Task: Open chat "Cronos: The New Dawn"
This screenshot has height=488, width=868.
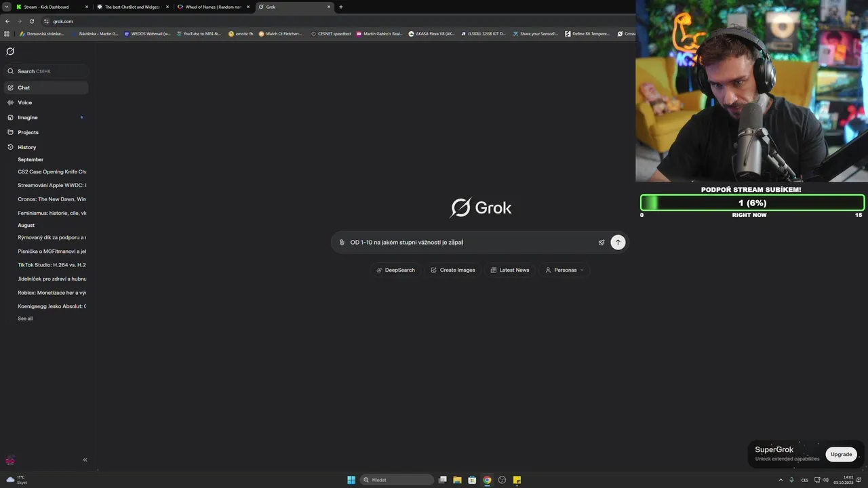Action: [52, 199]
